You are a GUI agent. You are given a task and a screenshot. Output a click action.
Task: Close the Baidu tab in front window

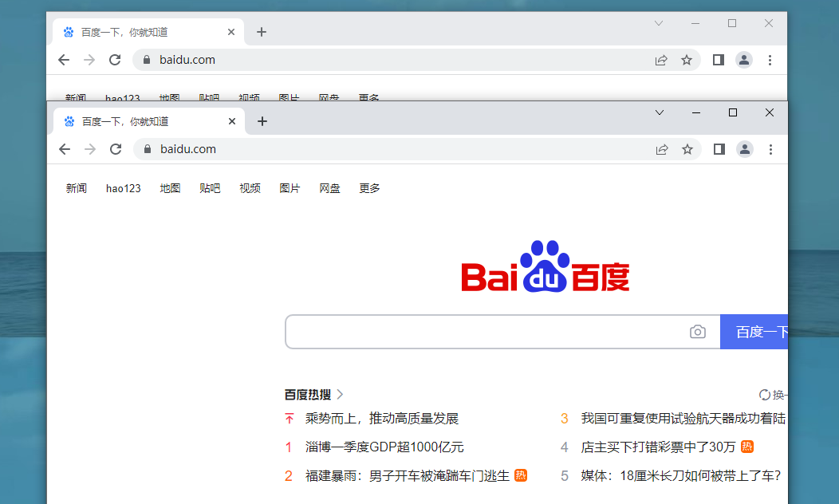232,121
